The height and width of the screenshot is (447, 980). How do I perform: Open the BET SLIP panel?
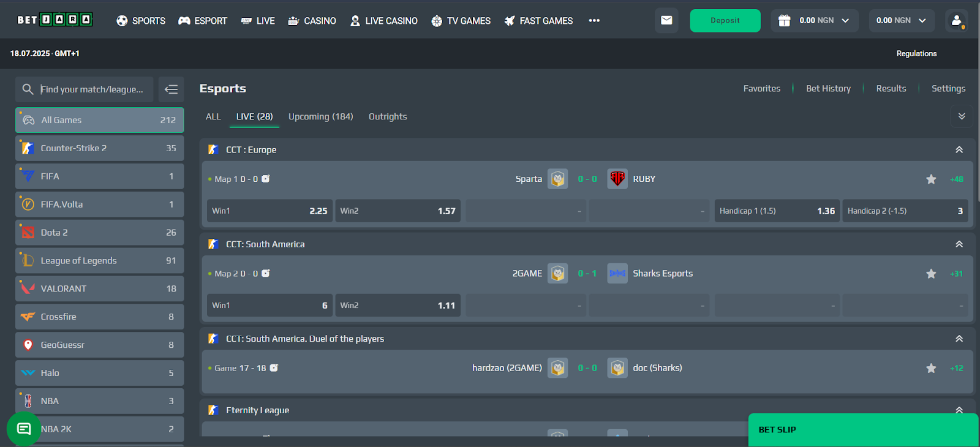pos(863,430)
